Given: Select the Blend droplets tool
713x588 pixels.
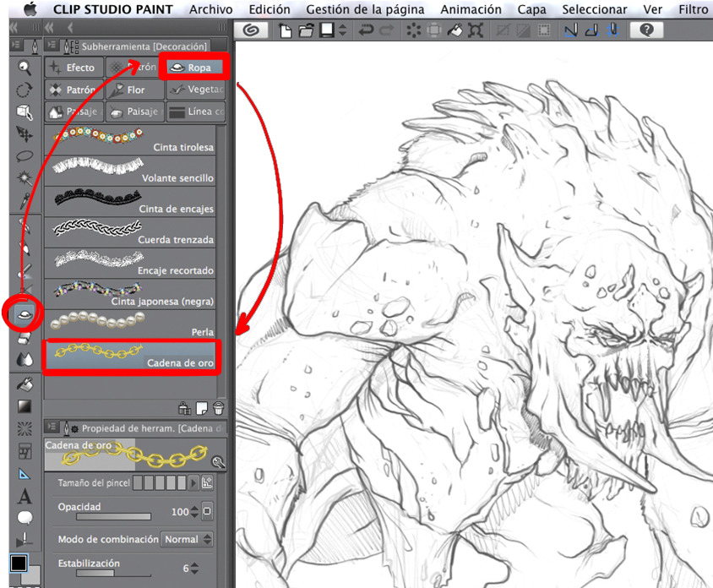Looking at the screenshot, I should tap(24, 360).
